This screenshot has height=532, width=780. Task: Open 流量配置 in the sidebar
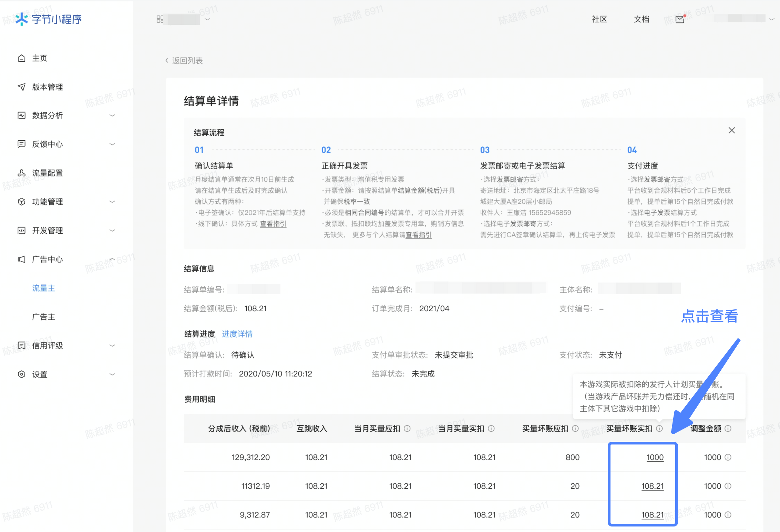coord(48,173)
